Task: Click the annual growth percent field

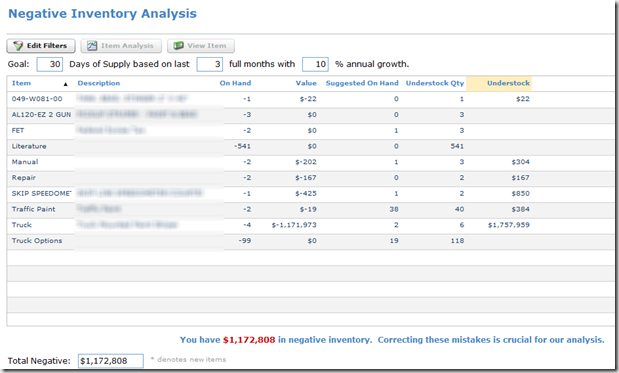Action: coord(315,64)
